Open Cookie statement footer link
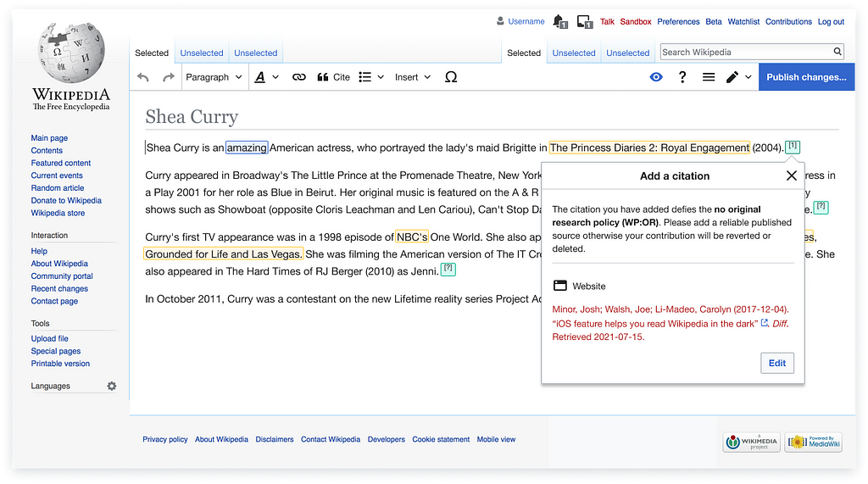Image resolution: width=868 pixels, height=484 pixels. 441,439
